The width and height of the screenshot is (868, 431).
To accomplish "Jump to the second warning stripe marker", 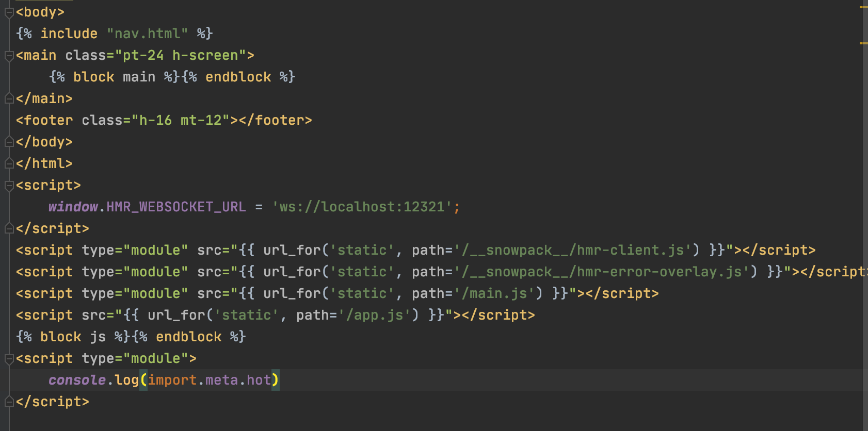I will 863,43.
